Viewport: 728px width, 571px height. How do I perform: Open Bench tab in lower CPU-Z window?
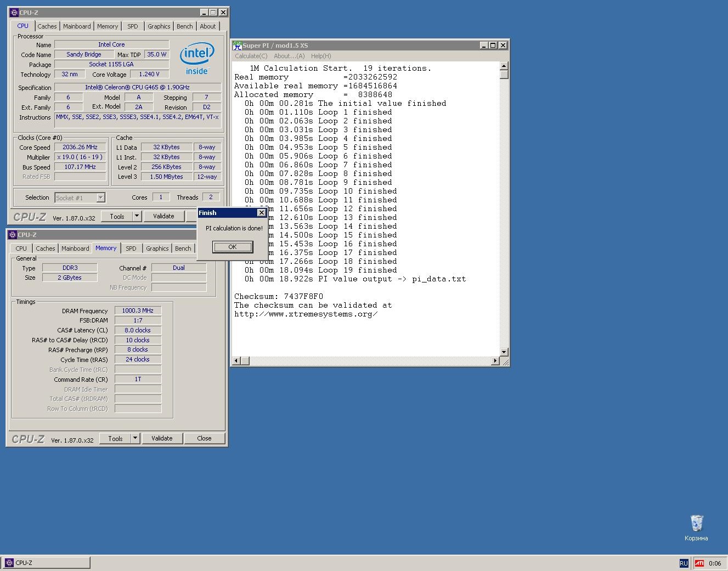183,248
